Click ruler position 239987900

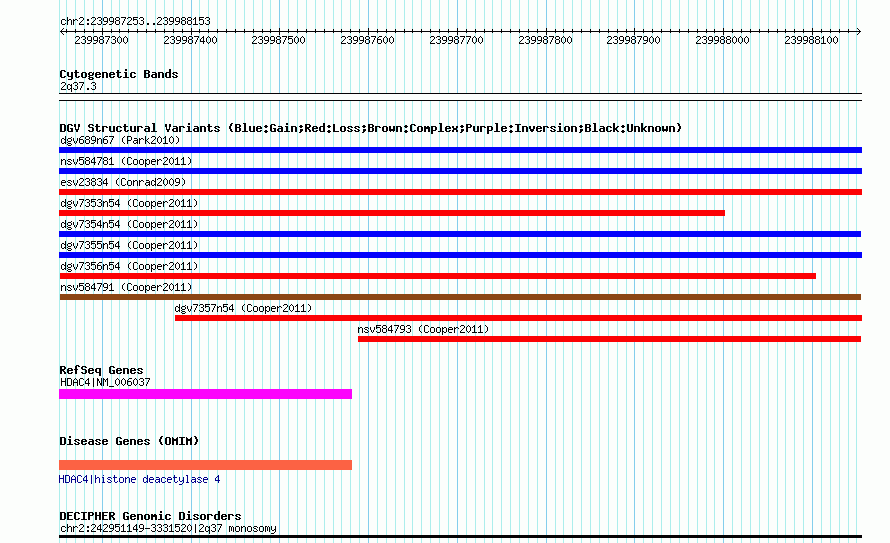coord(633,40)
